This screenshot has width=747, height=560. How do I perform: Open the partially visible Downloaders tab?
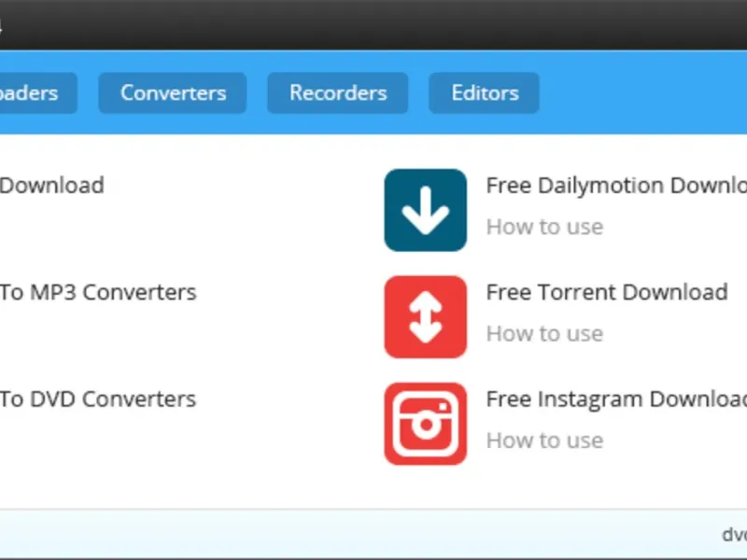[x=37, y=92]
